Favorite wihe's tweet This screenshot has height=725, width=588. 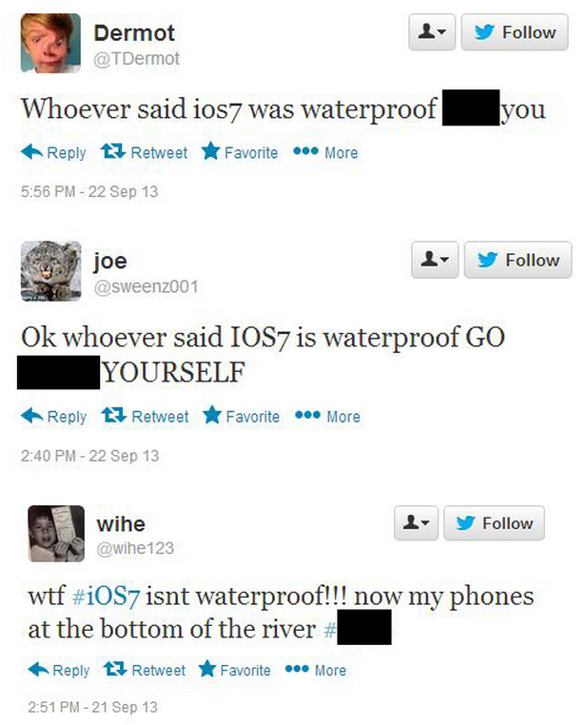(x=235, y=670)
